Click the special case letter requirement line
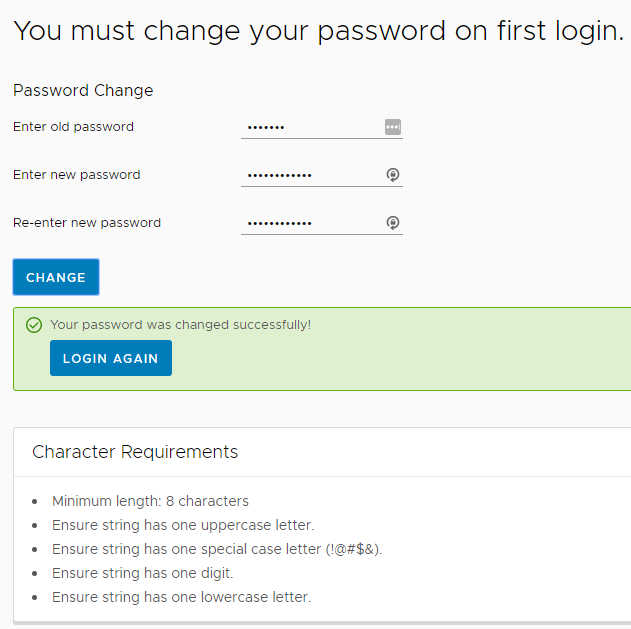Screen dimensions: 631x629 [217, 549]
